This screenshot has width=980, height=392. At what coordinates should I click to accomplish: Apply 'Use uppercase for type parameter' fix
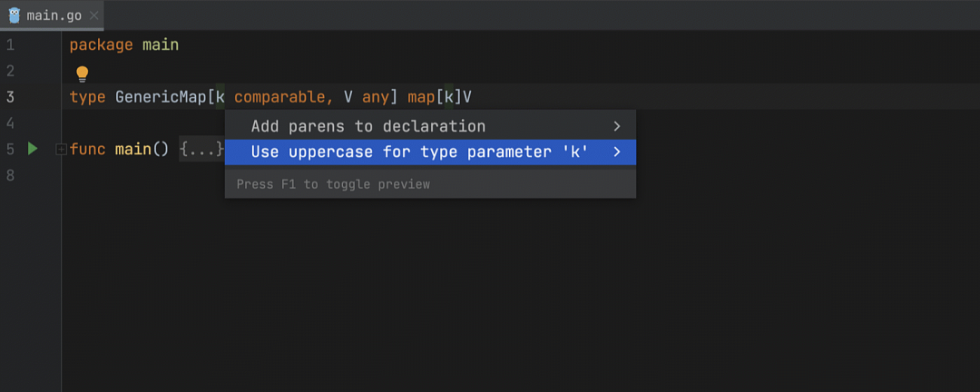[x=419, y=152]
